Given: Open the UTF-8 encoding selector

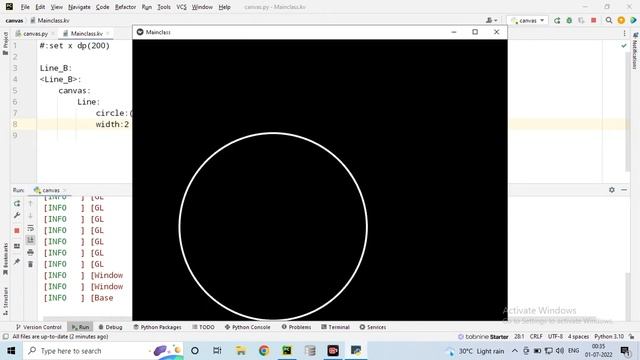Looking at the screenshot, I should point(555,337).
